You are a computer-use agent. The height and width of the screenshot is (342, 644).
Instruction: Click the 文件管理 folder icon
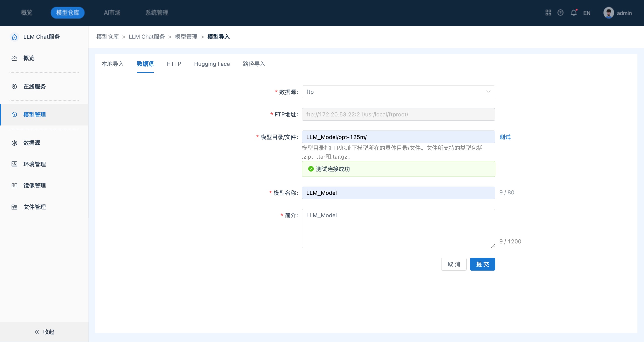[14, 207]
